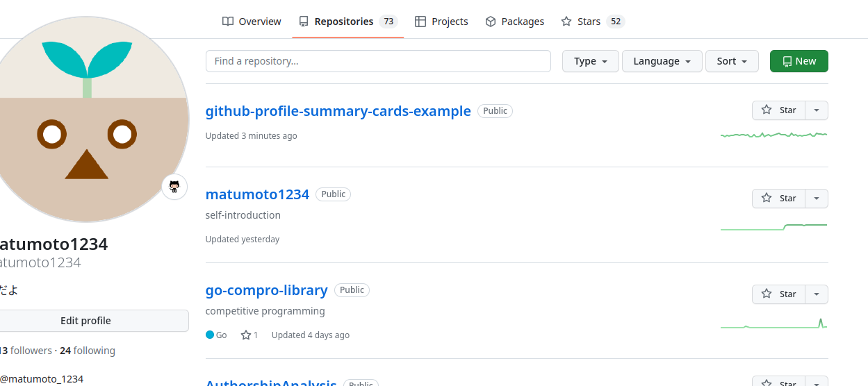Click the Packages cube icon
The width and height of the screenshot is (868, 386).
click(x=491, y=22)
